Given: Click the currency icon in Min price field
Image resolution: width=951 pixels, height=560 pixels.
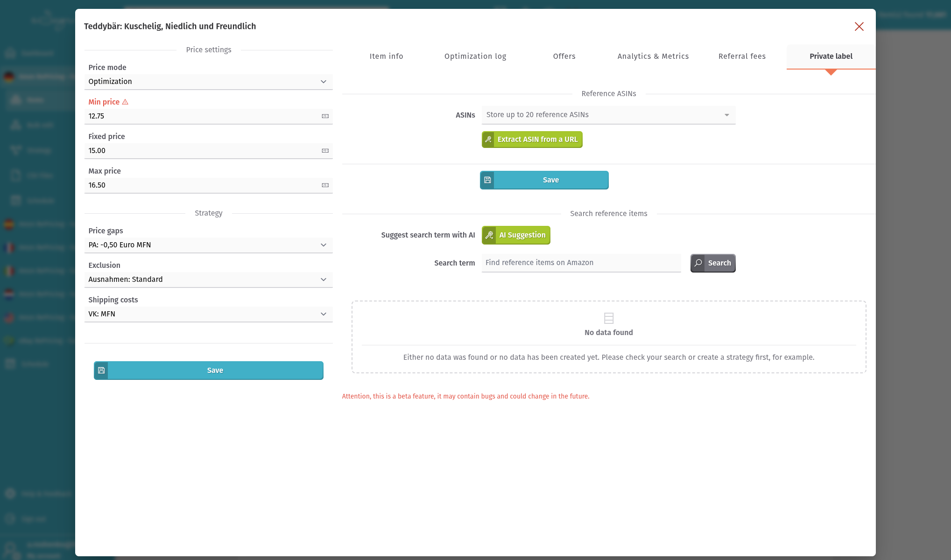Looking at the screenshot, I should [x=325, y=116].
